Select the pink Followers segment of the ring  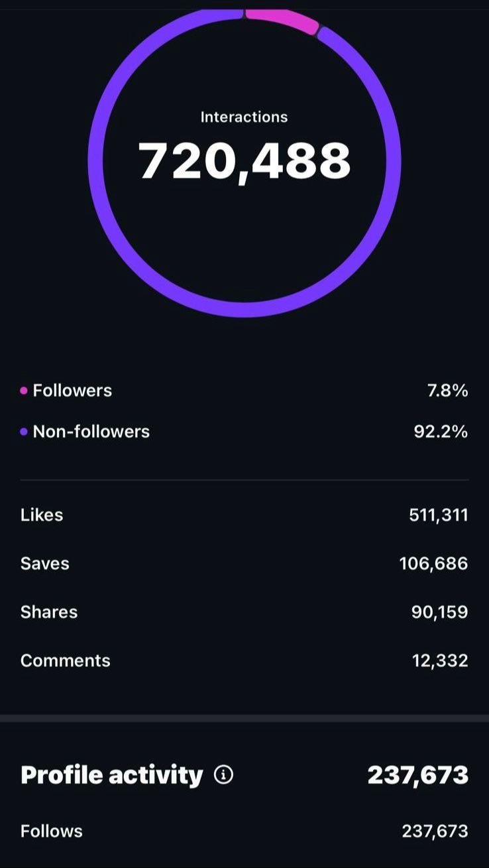pos(282,19)
